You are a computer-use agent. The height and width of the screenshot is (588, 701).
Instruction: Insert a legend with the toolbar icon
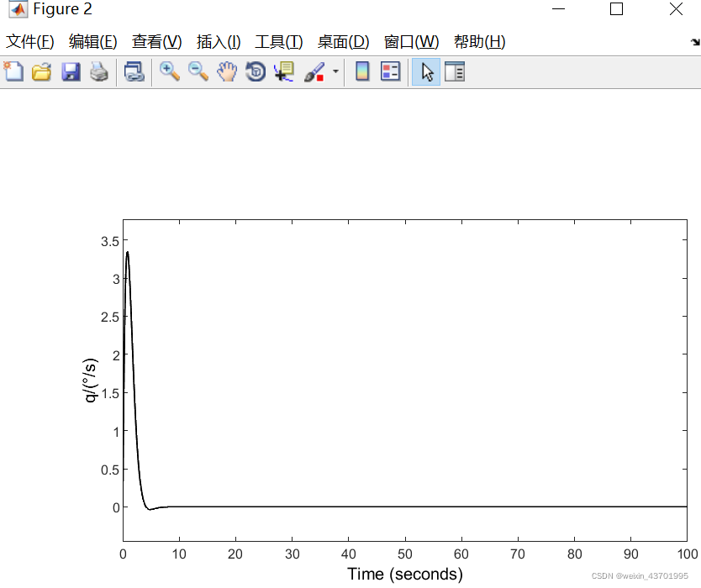[390, 71]
